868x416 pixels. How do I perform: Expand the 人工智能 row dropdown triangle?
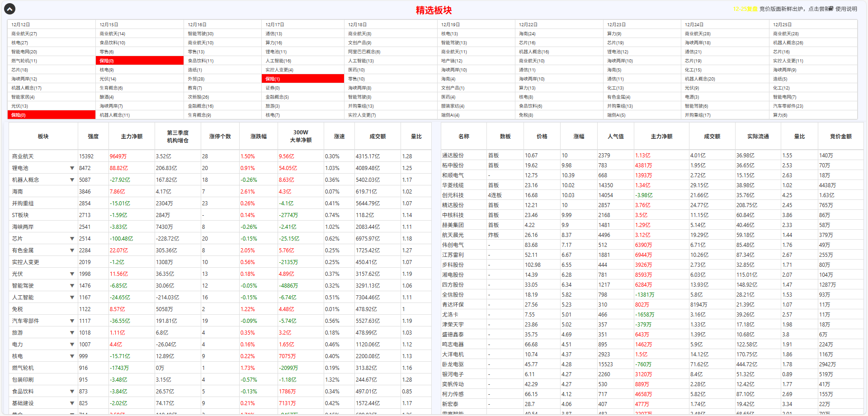coord(72,298)
